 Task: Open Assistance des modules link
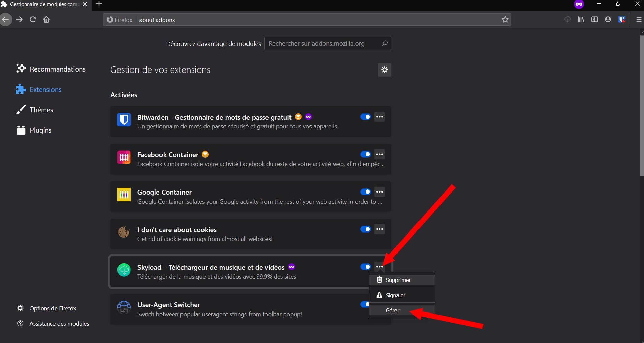click(x=53, y=324)
